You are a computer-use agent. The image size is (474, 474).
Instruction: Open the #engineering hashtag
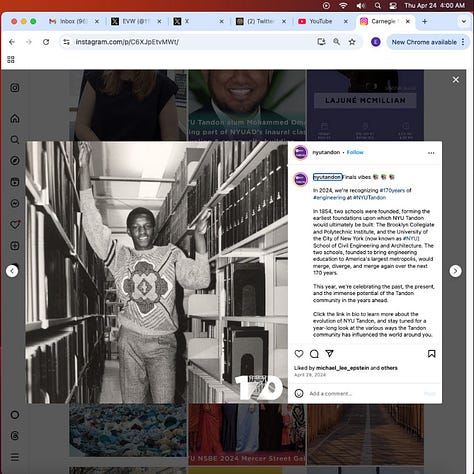click(x=329, y=197)
